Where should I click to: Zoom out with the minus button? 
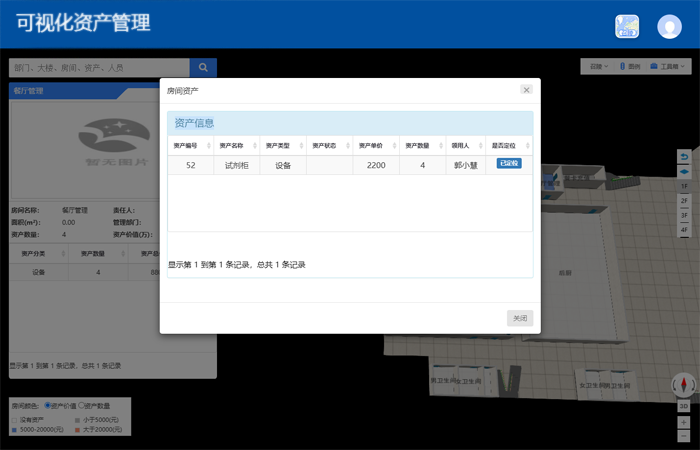[684, 436]
